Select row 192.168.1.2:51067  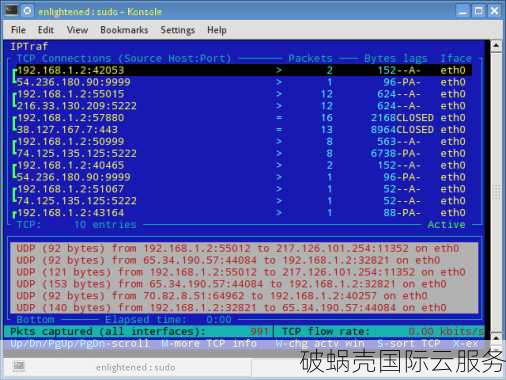click(x=242, y=189)
